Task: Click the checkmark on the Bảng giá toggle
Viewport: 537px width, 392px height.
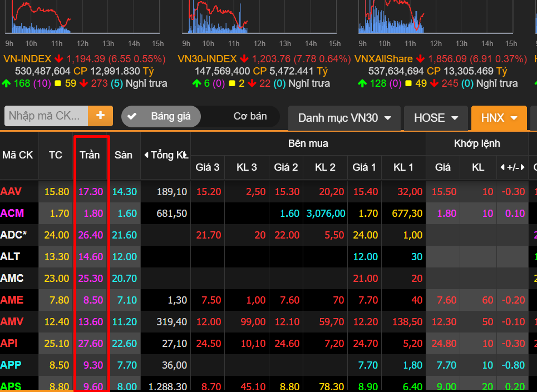Action: (x=132, y=116)
